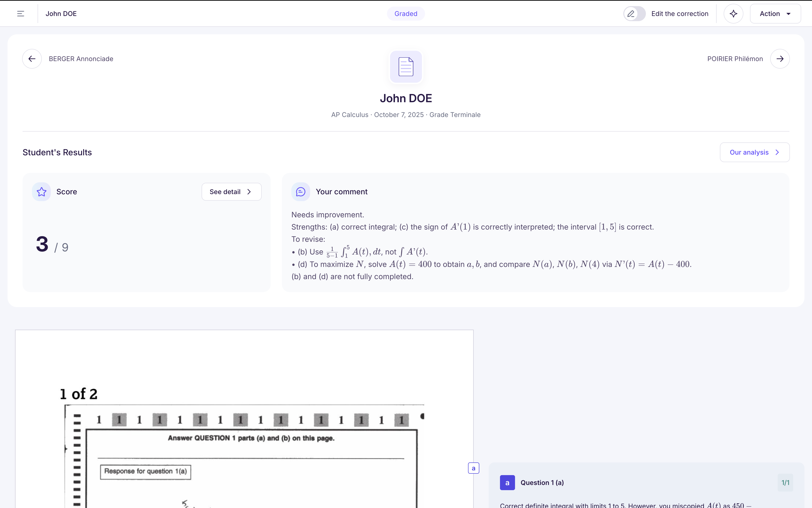Click the comment bubble icon by Your comment
Image resolution: width=812 pixels, height=508 pixels.
[x=300, y=191]
